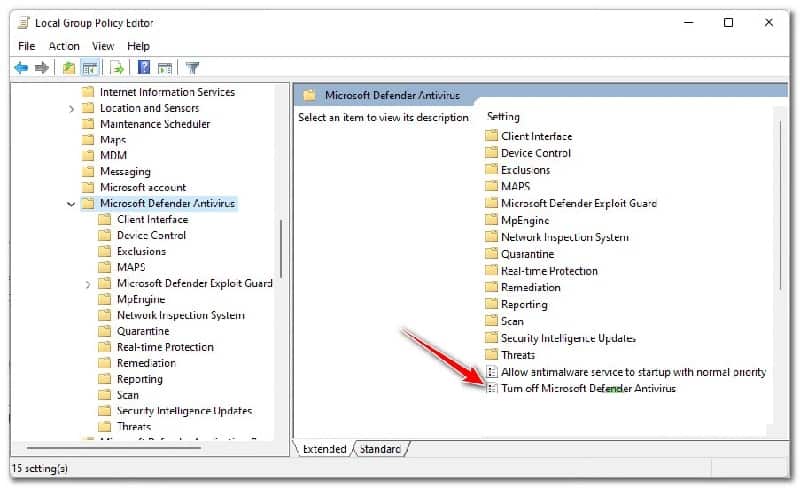Select Microsoft account tree folder
This screenshot has height=488, width=800.
pyautogui.click(x=143, y=187)
